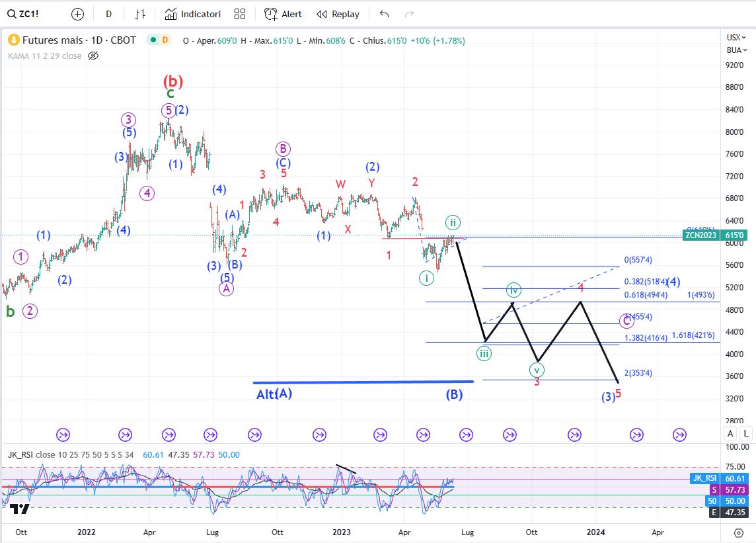Select red X wave label
The width and height of the screenshot is (756, 543).
point(348,230)
